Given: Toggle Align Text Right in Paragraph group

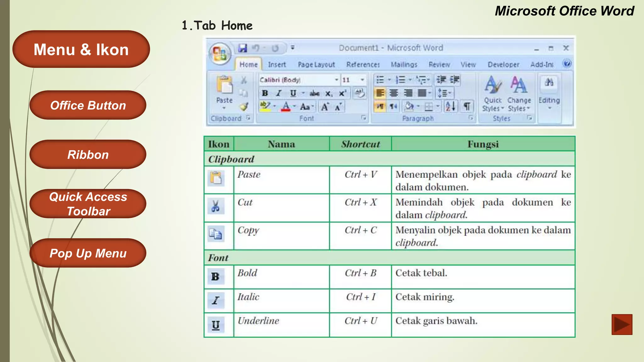Looking at the screenshot, I should pos(408,93).
